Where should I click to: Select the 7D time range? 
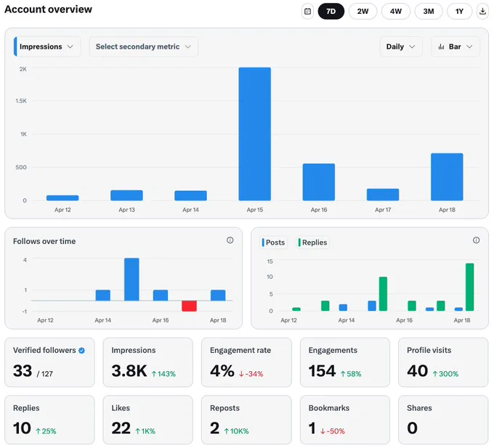[x=331, y=12]
